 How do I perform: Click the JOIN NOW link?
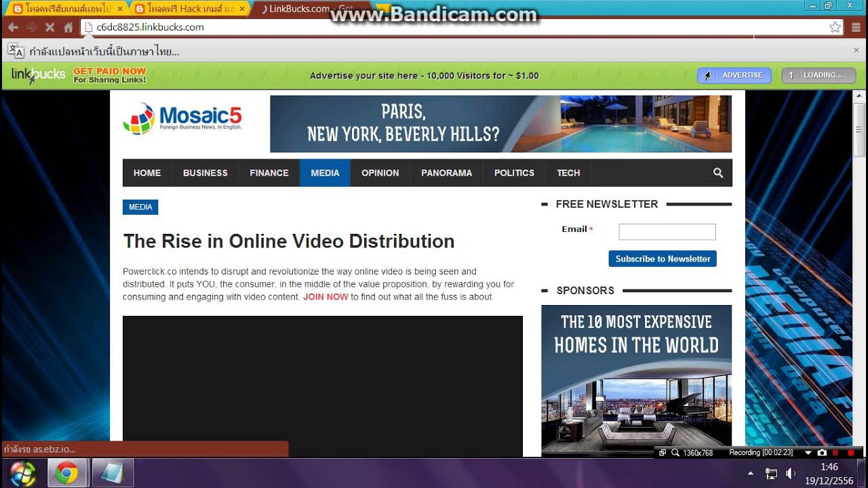tap(325, 297)
